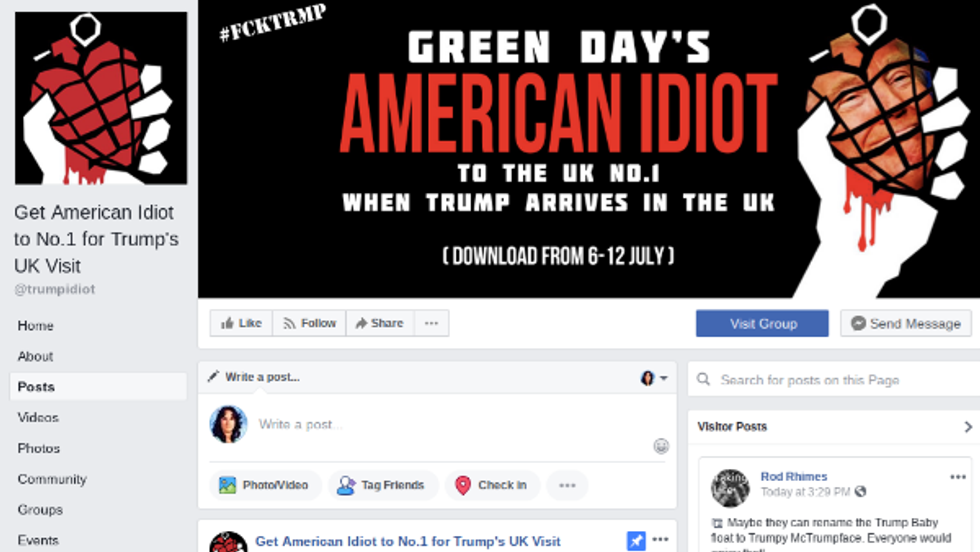Focus the Search for posts field
The height and width of the screenshot is (552, 980).
click(x=834, y=379)
